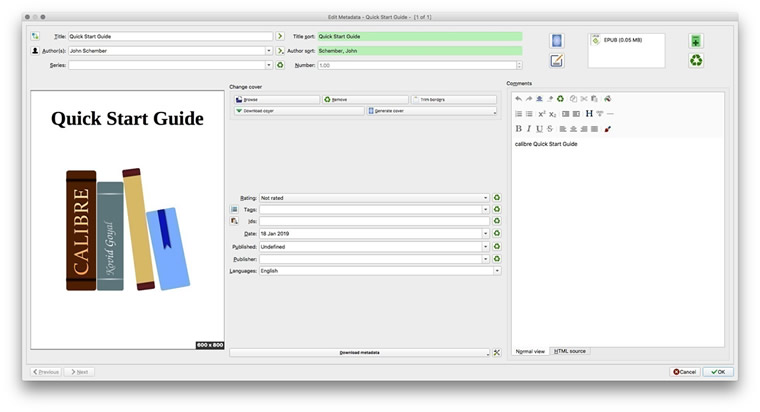Click the Quick Start Guide cover thumbnail

[x=127, y=220]
